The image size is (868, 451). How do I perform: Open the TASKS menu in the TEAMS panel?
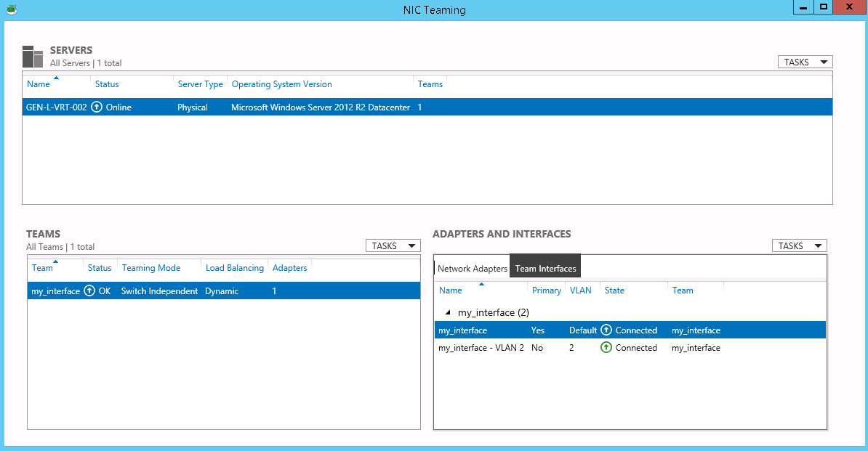click(393, 245)
